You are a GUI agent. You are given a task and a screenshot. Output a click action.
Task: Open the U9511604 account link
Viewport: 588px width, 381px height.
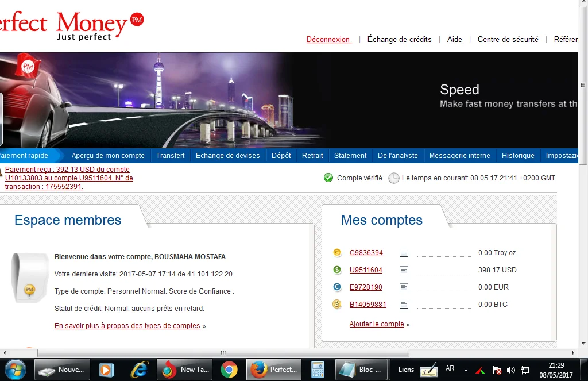[x=366, y=270]
